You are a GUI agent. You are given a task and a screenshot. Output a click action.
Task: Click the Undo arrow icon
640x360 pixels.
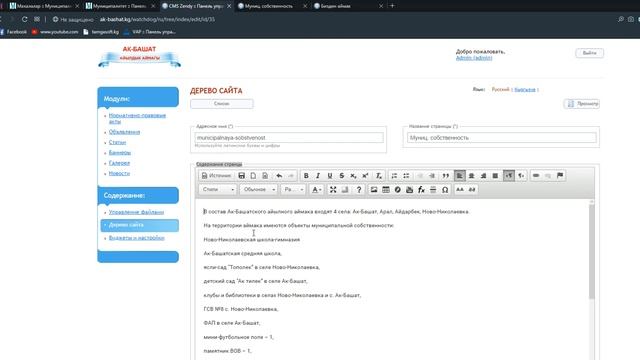click(x=279, y=176)
